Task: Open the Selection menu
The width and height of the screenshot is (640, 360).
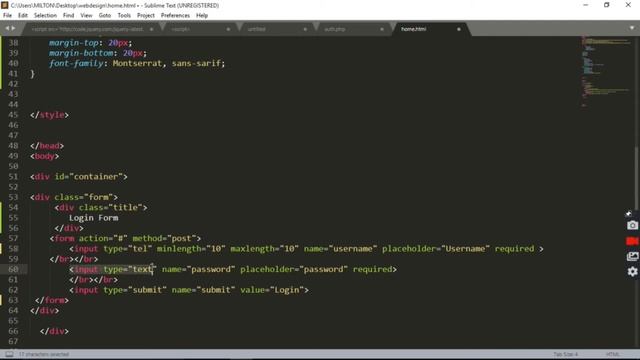Action: [45, 16]
